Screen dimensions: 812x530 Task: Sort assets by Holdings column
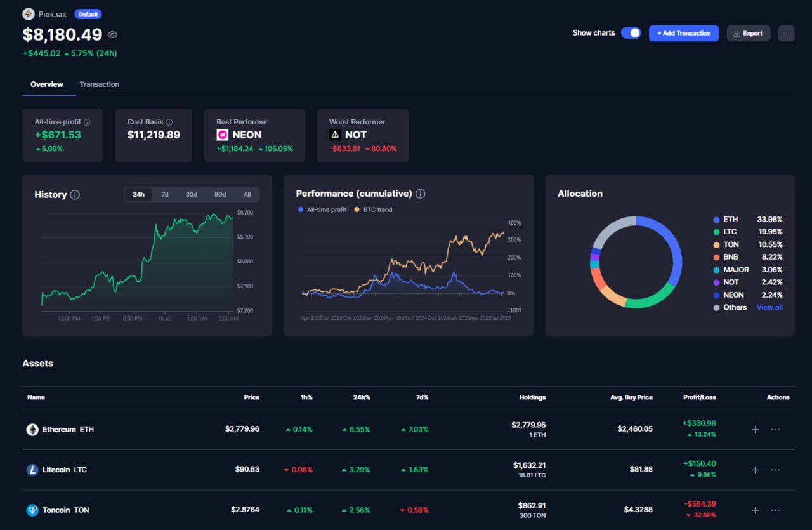click(532, 397)
